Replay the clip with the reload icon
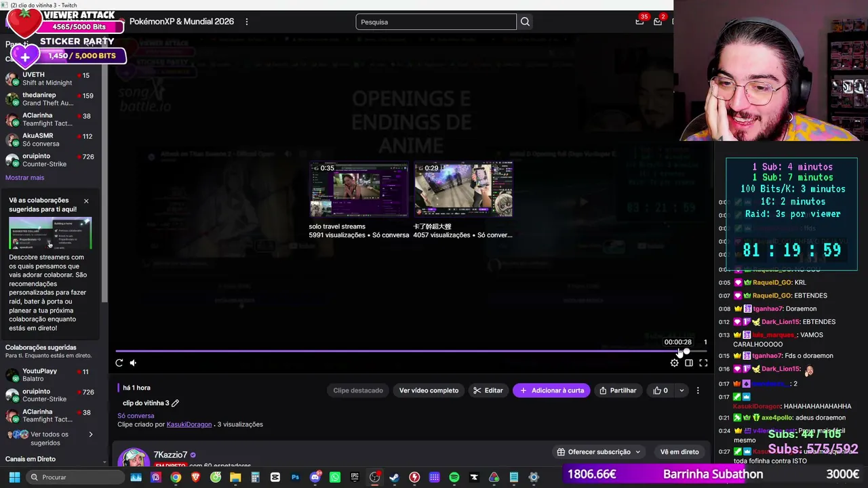The height and width of the screenshot is (488, 868). coord(119,363)
